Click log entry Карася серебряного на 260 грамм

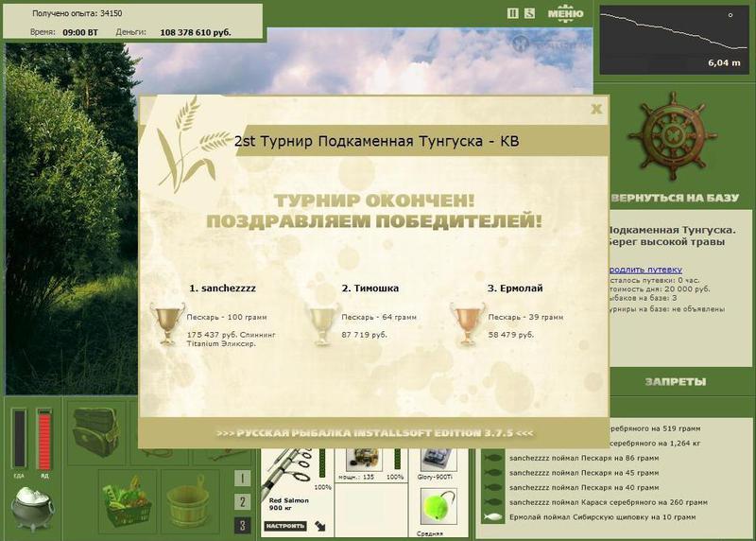tap(609, 502)
